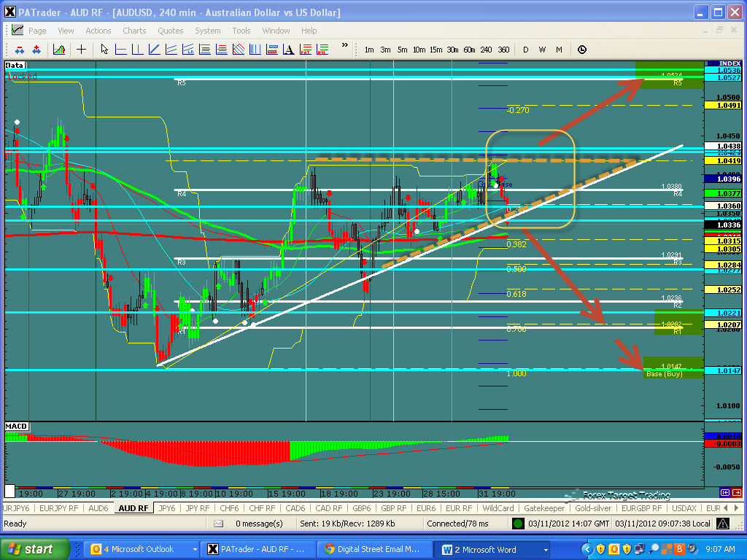Switch chart to daily (D) timeframe
This screenshot has width=747, height=560.
525,50
